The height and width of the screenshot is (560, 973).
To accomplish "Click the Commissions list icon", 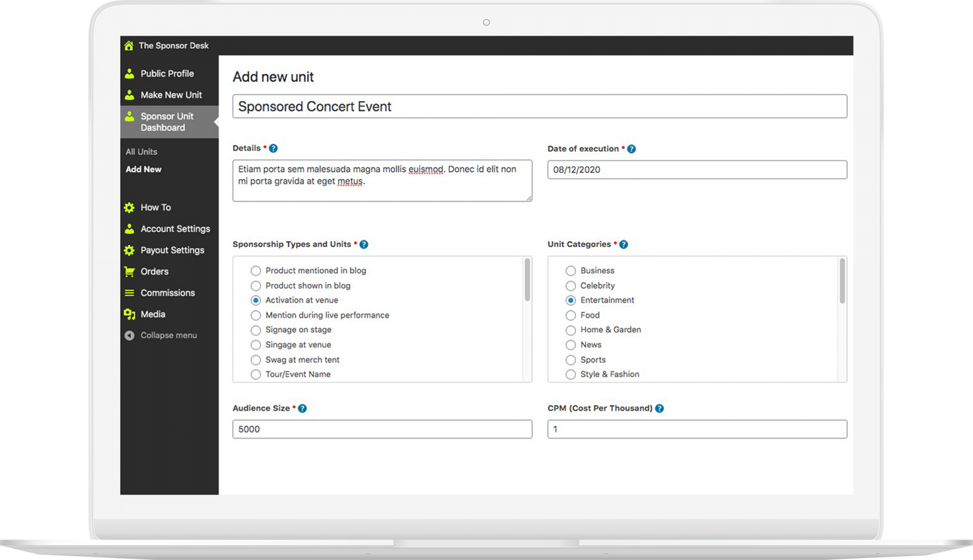I will pos(129,293).
